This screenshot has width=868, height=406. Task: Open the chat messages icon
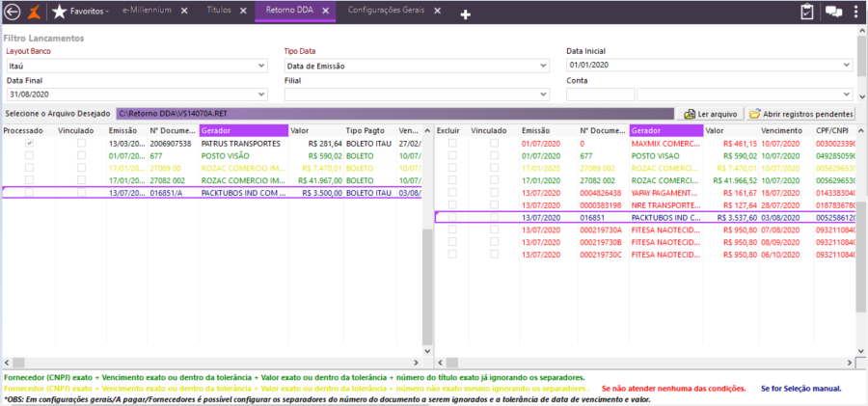(833, 12)
